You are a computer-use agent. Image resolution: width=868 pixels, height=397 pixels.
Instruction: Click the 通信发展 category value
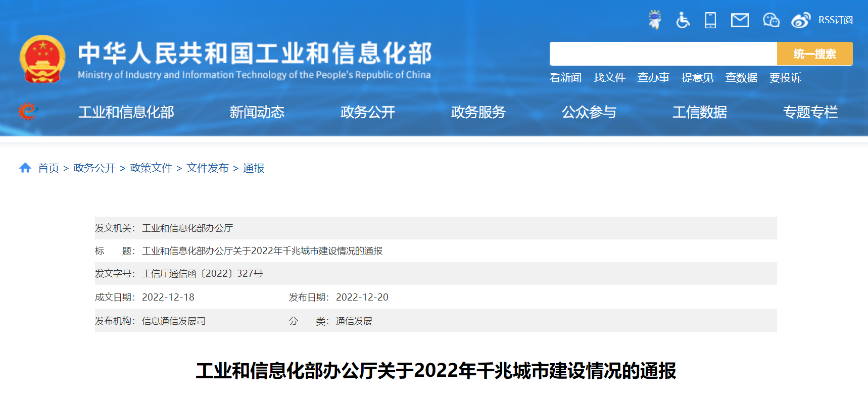pos(354,321)
